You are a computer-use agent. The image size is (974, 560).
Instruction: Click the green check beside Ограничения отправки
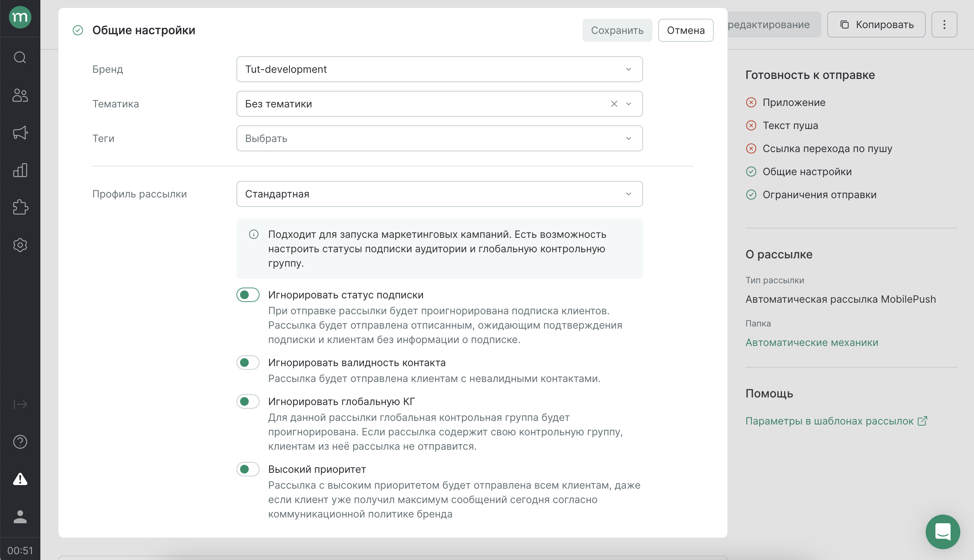click(x=751, y=195)
